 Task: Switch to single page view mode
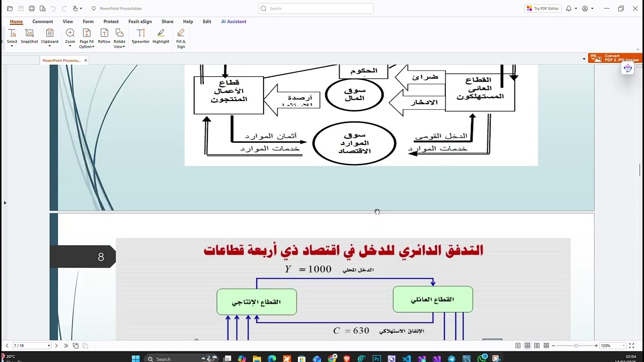[518, 345]
